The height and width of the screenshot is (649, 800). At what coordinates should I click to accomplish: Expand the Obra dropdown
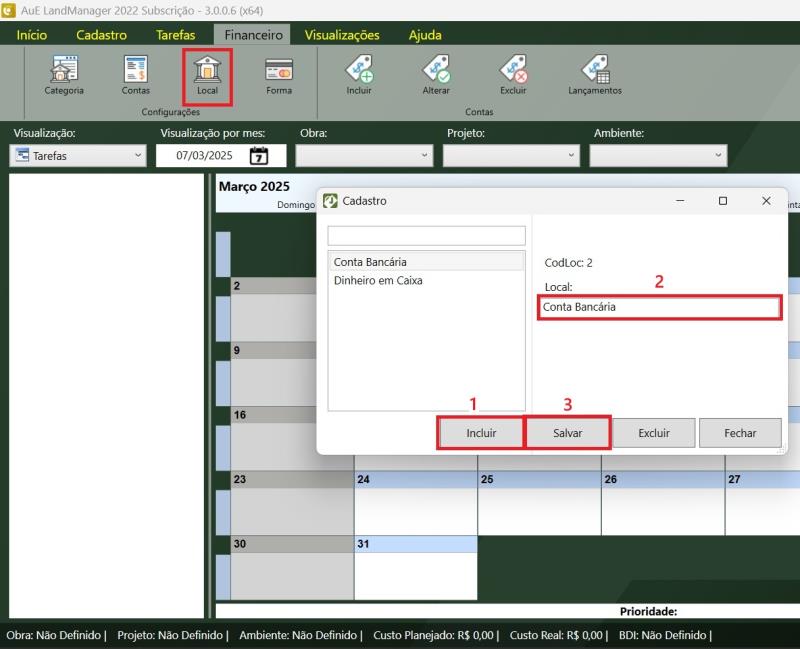(x=364, y=156)
